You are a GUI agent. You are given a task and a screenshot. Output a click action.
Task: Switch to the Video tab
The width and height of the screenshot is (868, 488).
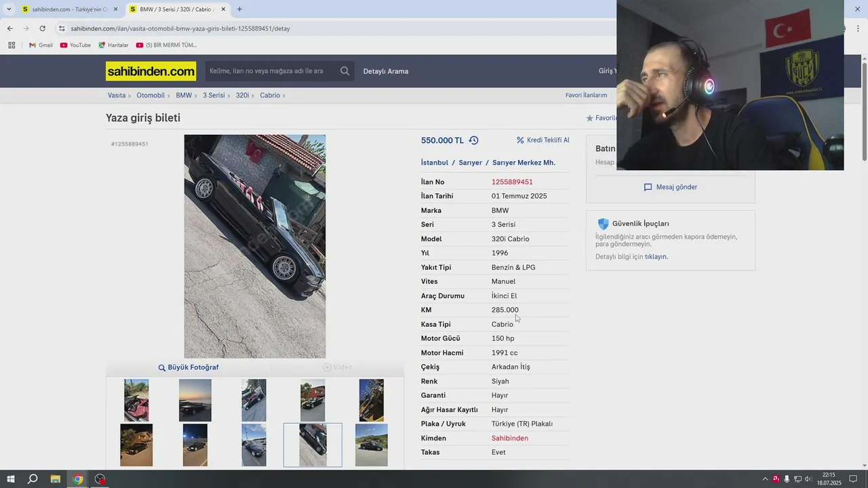click(337, 367)
